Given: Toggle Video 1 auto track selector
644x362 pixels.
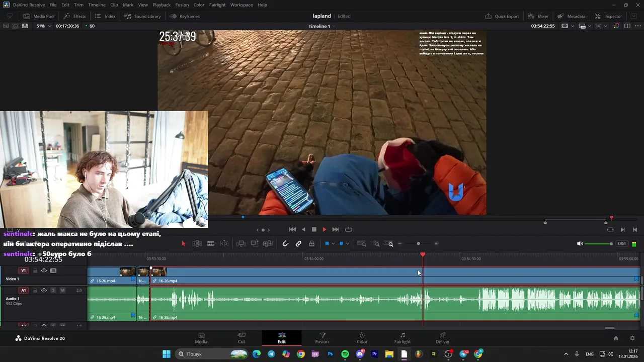Looking at the screenshot, I should 44,270.
